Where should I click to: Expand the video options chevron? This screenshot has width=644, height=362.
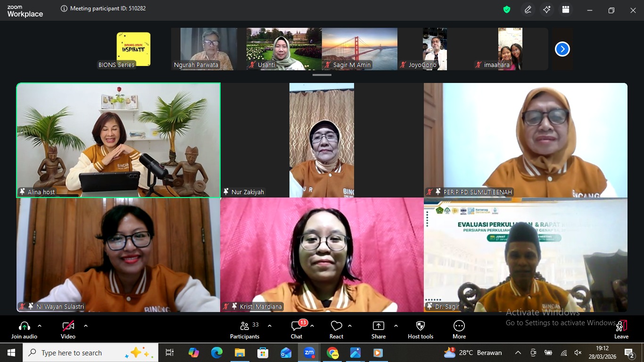pyautogui.click(x=86, y=326)
